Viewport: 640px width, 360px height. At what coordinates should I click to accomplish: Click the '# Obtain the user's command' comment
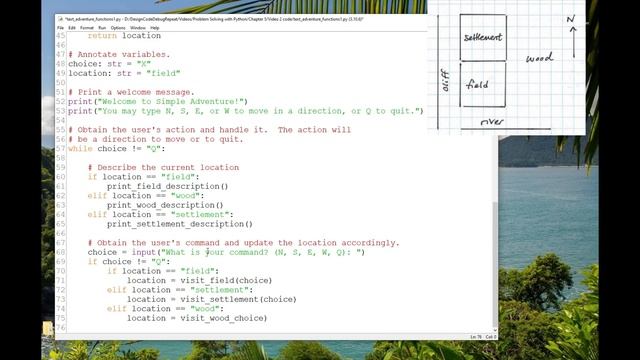pyautogui.click(x=243, y=242)
